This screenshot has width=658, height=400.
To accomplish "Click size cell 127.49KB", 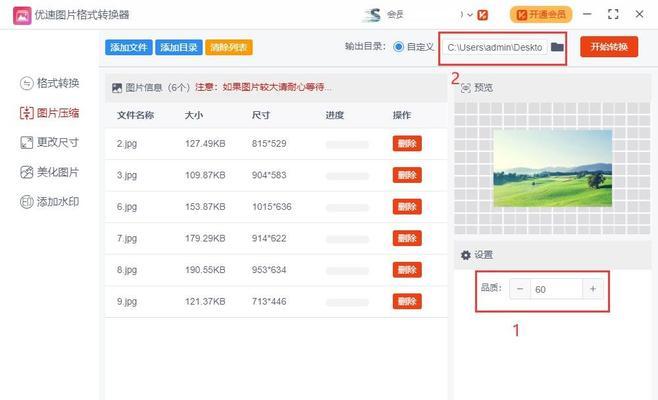I will pyautogui.click(x=205, y=144).
